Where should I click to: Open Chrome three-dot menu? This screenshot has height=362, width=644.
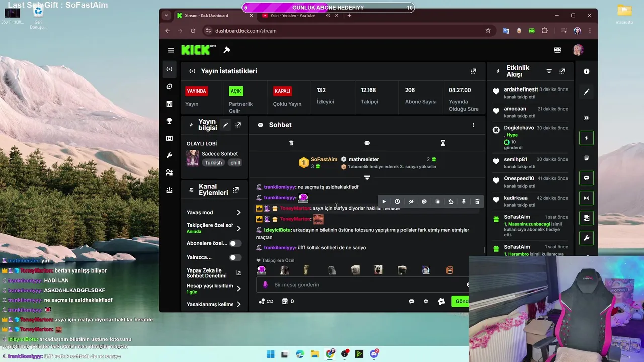tap(590, 31)
